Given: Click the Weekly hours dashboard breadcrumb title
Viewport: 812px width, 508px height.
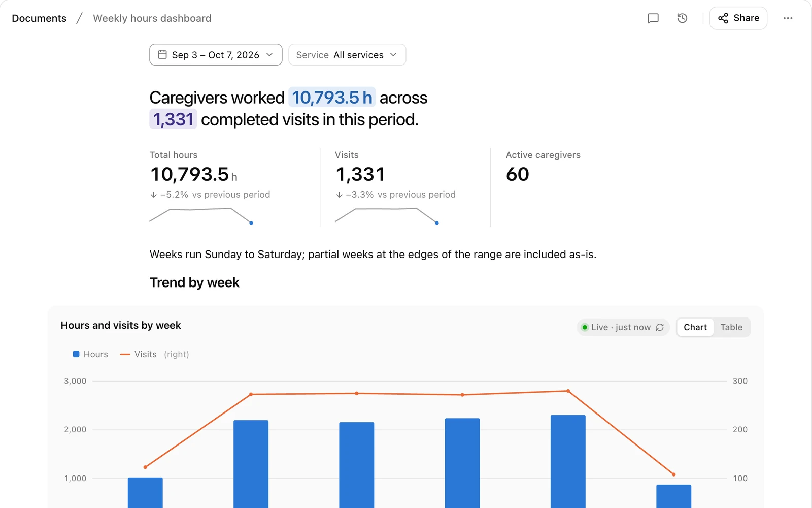Looking at the screenshot, I should pos(152,18).
